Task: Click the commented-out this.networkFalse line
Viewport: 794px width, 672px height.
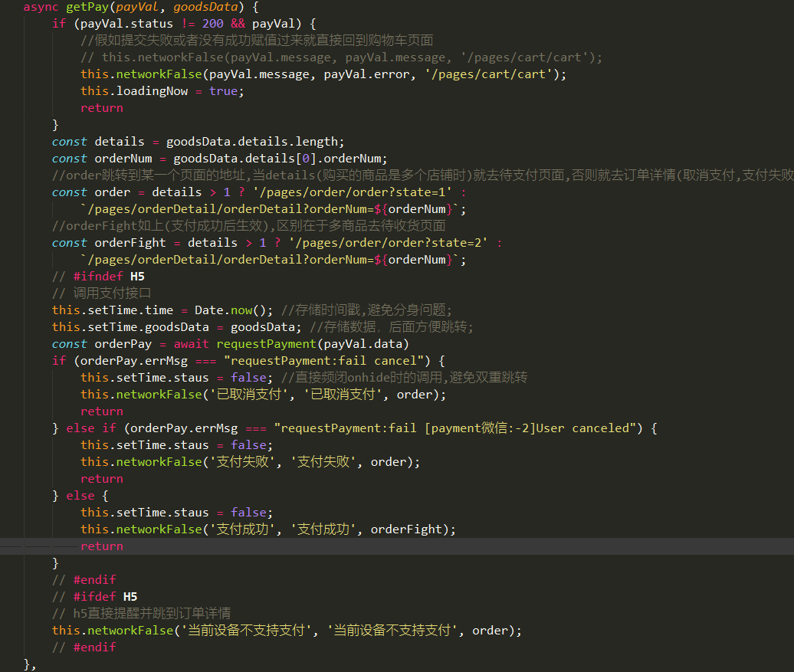Action: coord(341,57)
